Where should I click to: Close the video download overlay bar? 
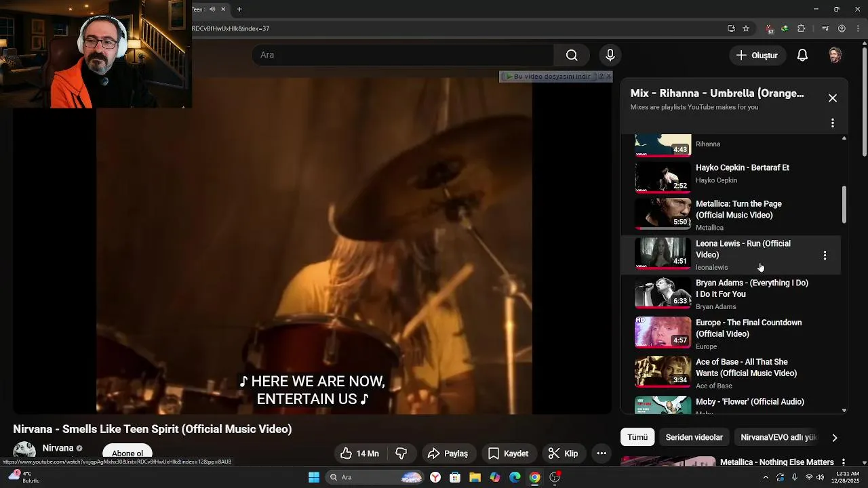pos(608,77)
